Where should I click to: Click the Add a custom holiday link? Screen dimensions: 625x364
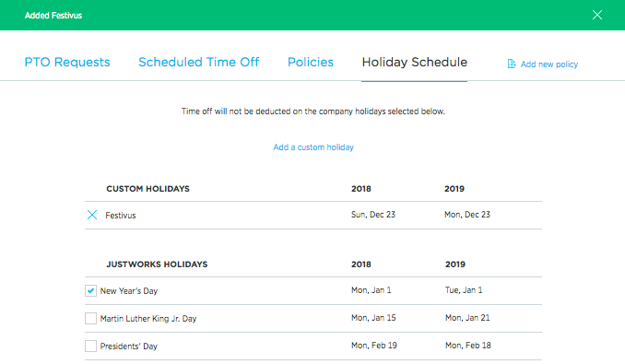313,147
